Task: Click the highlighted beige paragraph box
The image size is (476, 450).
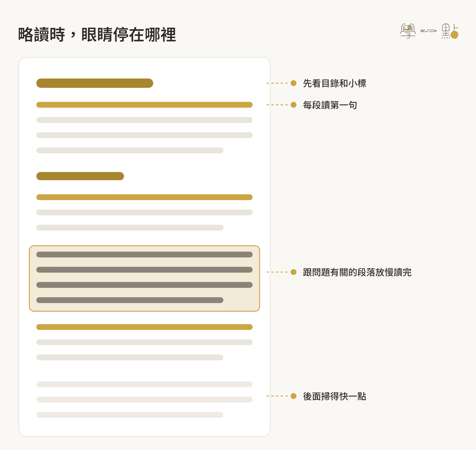Action: [x=145, y=279]
